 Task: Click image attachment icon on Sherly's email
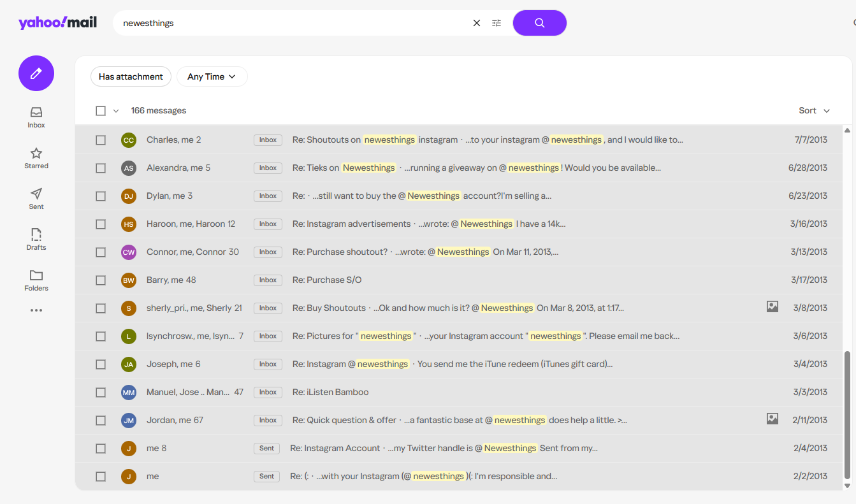(773, 307)
